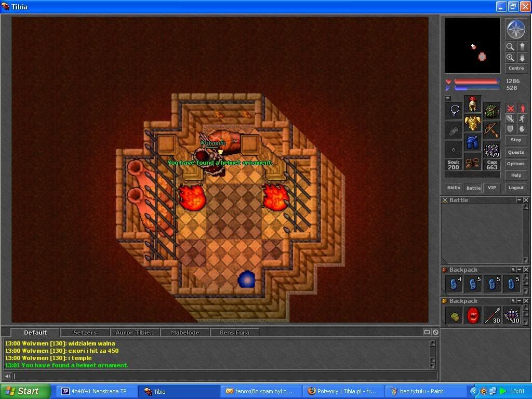The height and width of the screenshot is (399, 532).
Task: Go up a level in second Backpack
Action: 513,301
